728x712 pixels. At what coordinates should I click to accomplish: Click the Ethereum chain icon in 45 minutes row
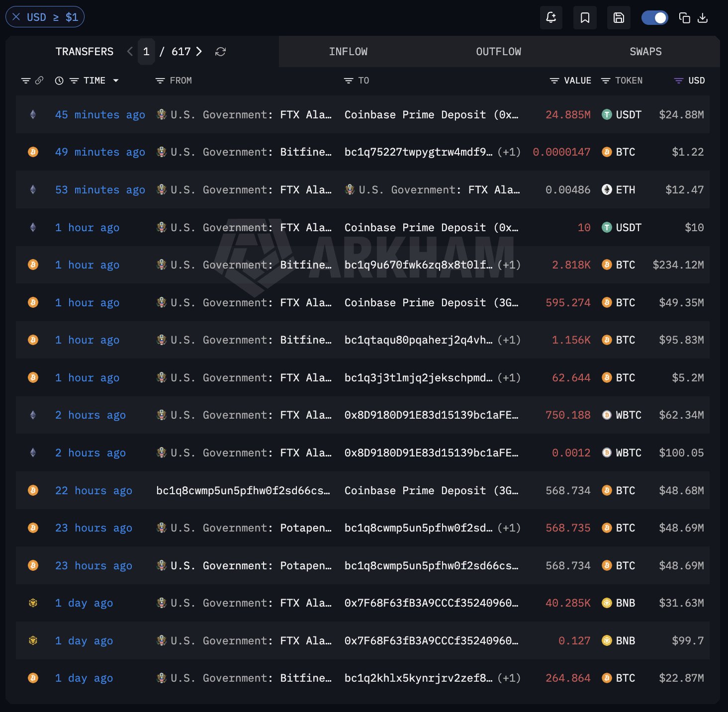[33, 115]
